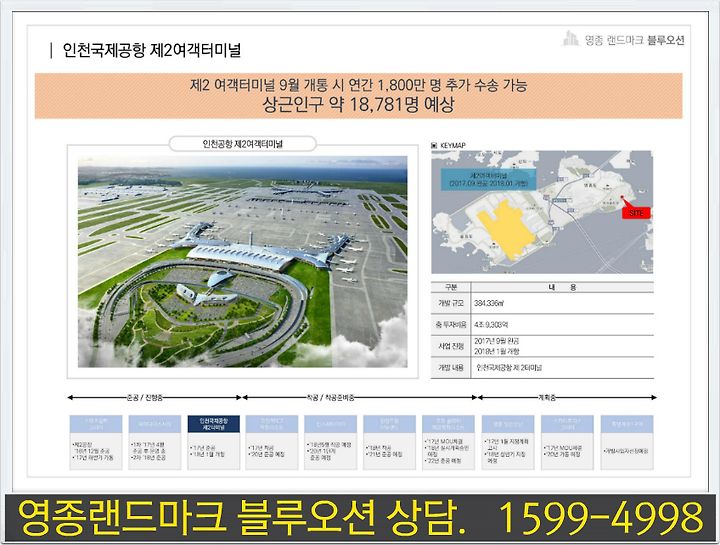The height and width of the screenshot is (545, 720).
Task: Click the blue 제2여객터미널 label on the map
Action: tap(489, 180)
